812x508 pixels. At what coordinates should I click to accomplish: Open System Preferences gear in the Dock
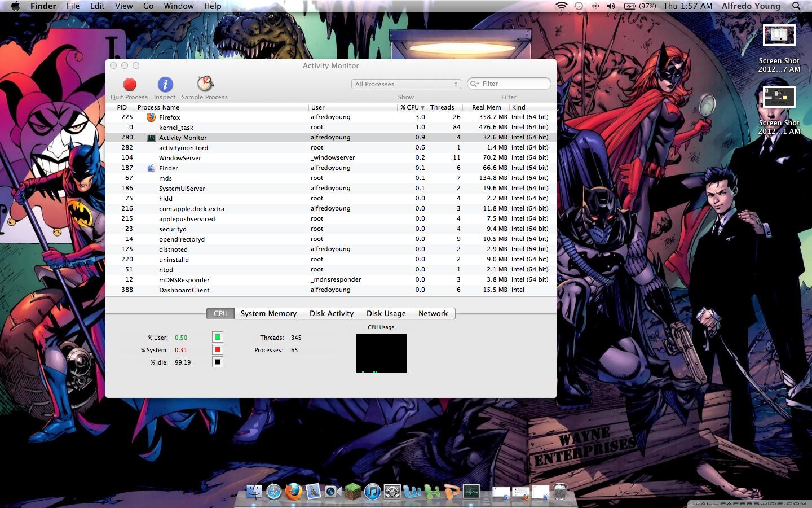(392, 492)
